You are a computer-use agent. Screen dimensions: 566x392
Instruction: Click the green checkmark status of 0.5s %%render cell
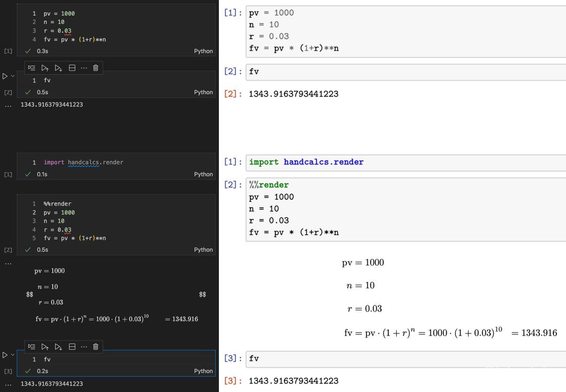(29, 250)
